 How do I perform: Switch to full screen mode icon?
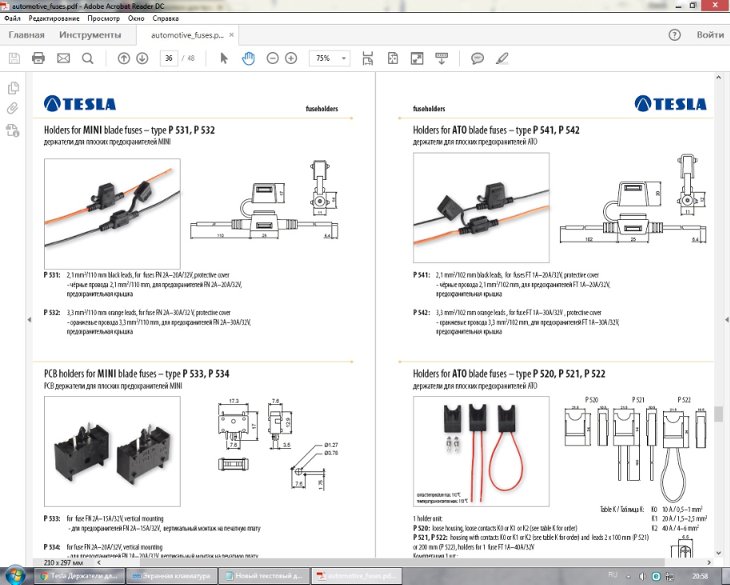click(417, 58)
